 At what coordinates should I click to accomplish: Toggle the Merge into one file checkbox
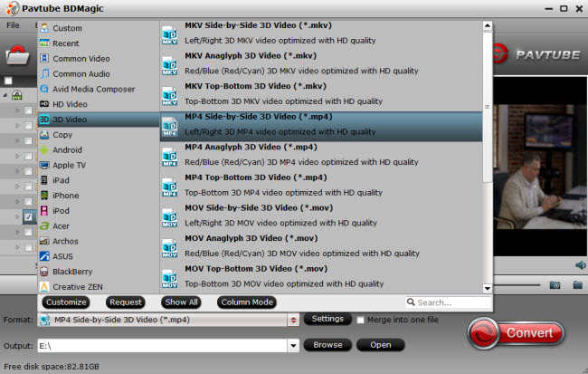pyautogui.click(x=360, y=320)
